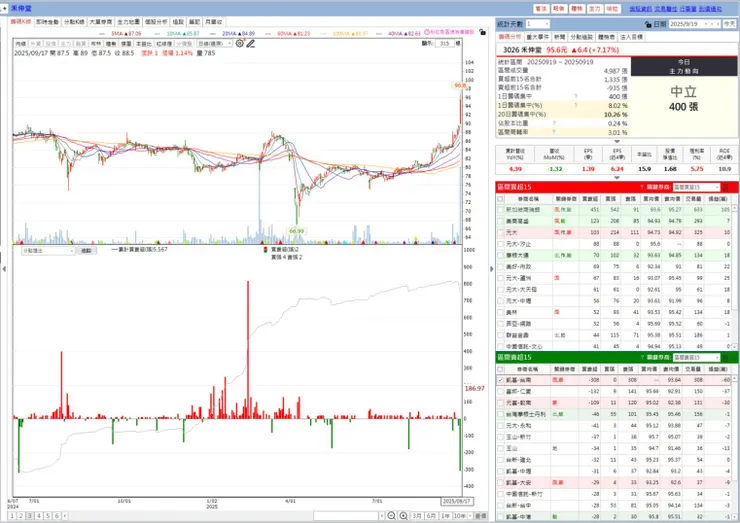Click 60MA legend color line
Image resolution: width=740 pixels, height=523 pixels.
269,34
